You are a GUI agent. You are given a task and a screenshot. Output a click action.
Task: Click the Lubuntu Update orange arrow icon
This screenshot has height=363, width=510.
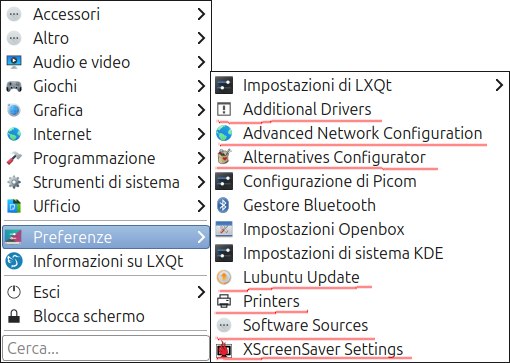click(224, 277)
